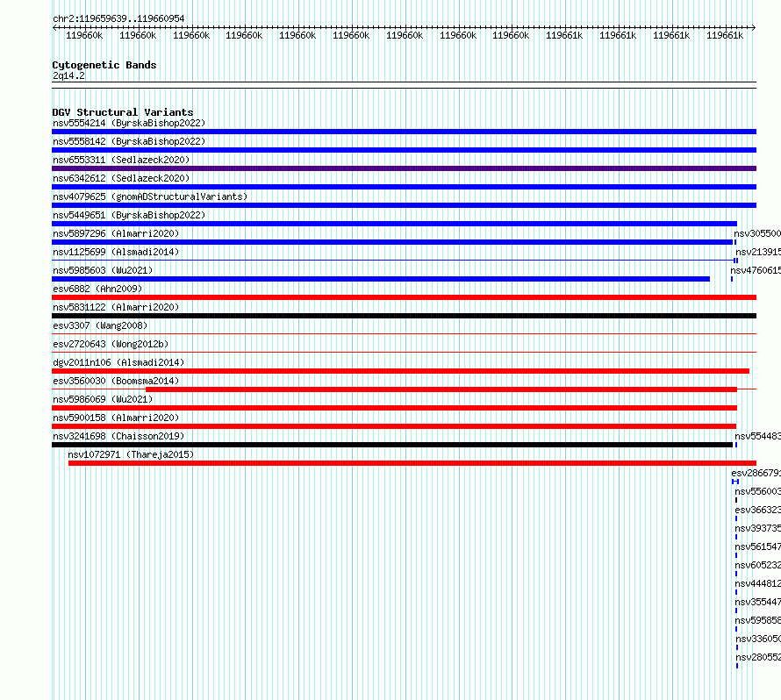Click the thin red line under esv2720643
The height and width of the screenshot is (700, 781).
tap(404, 352)
